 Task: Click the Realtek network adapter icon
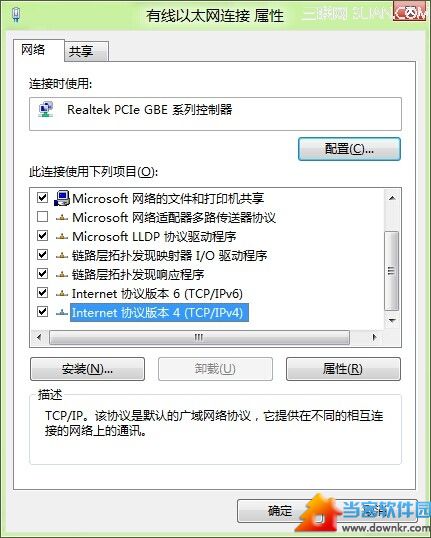pos(46,109)
